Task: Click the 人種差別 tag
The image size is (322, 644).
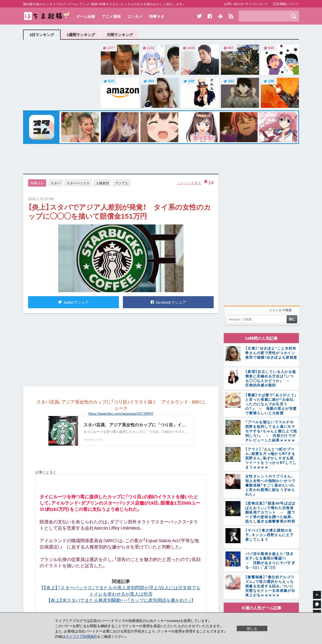Action: [x=102, y=183]
